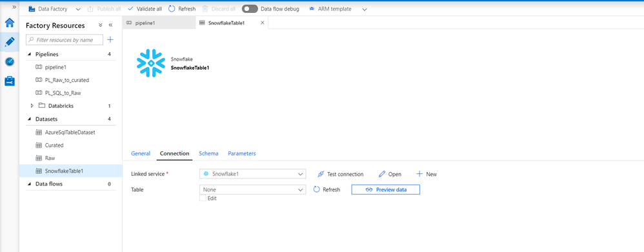Open the Manage toolbox icon in sidebar
Viewport: 644px width, 252px height.
(10, 81)
